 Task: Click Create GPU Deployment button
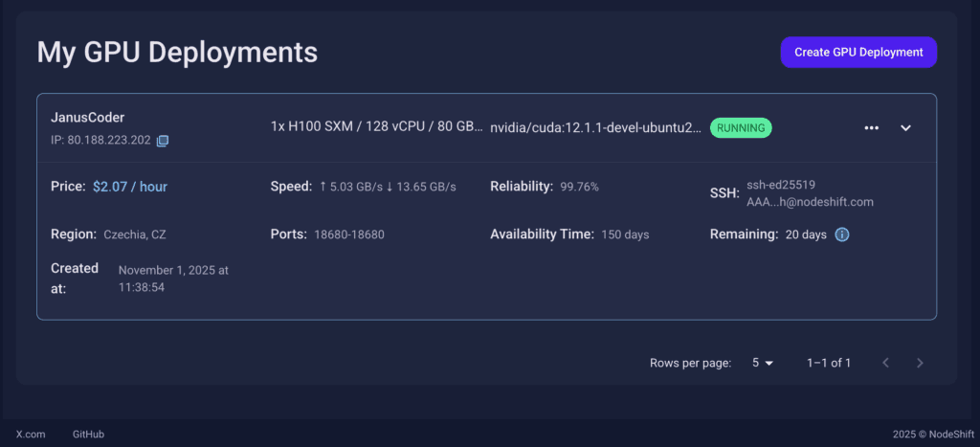coord(858,53)
